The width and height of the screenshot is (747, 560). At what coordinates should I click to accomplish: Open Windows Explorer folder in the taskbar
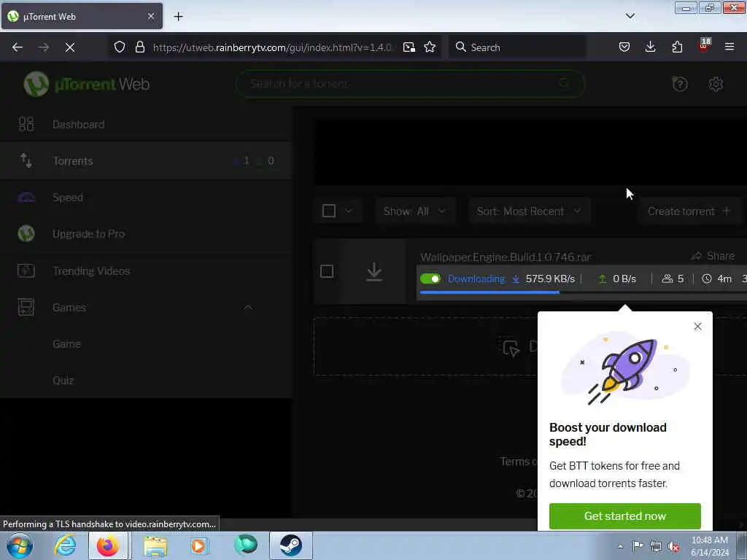[156, 545]
